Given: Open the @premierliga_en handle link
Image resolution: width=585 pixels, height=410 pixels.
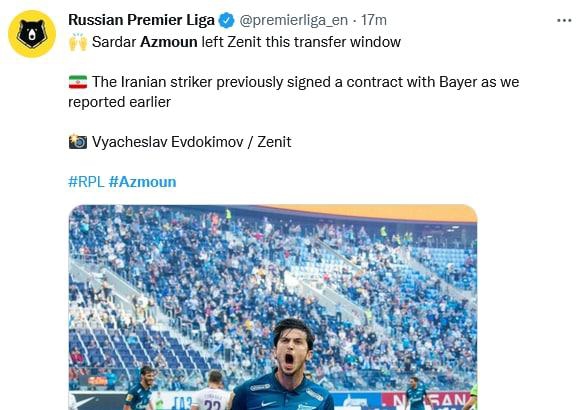Looking at the screenshot, I should pos(294,20).
